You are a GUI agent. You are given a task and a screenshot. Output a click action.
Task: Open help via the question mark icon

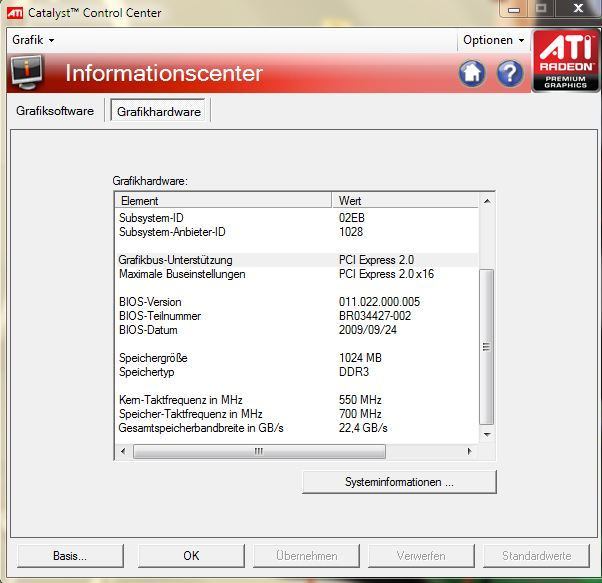pyautogui.click(x=509, y=73)
